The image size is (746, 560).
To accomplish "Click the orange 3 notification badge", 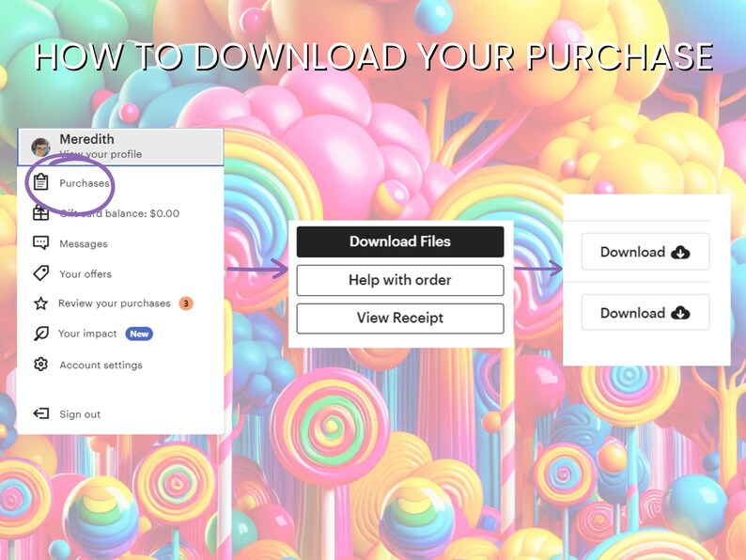I will pos(186,303).
